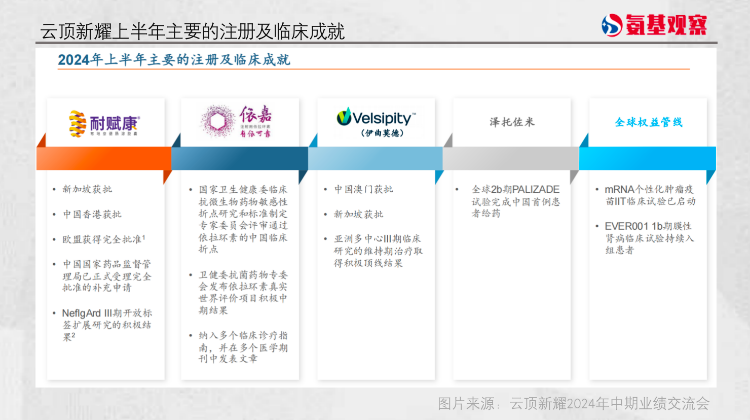The height and width of the screenshot is (420, 750).
Task: Select the 亚洲多中心III期临床 bullet paragraph
Action: coord(378,251)
